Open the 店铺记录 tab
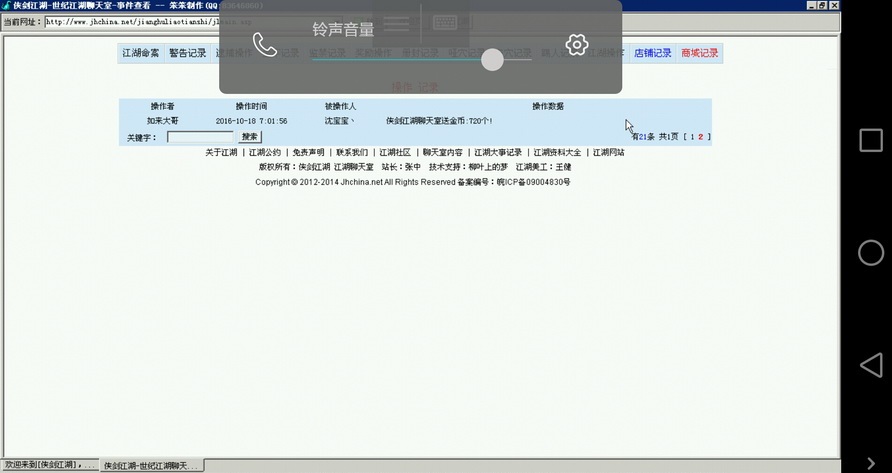The width and height of the screenshot is (892, 473). [x=653, y=53]
